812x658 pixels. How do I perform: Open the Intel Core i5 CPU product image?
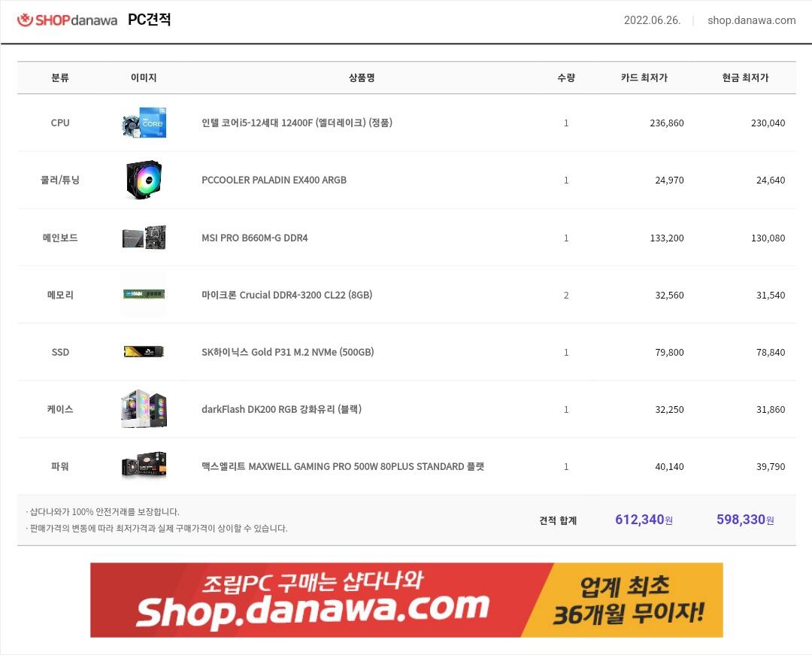click(x=144, y=123)
